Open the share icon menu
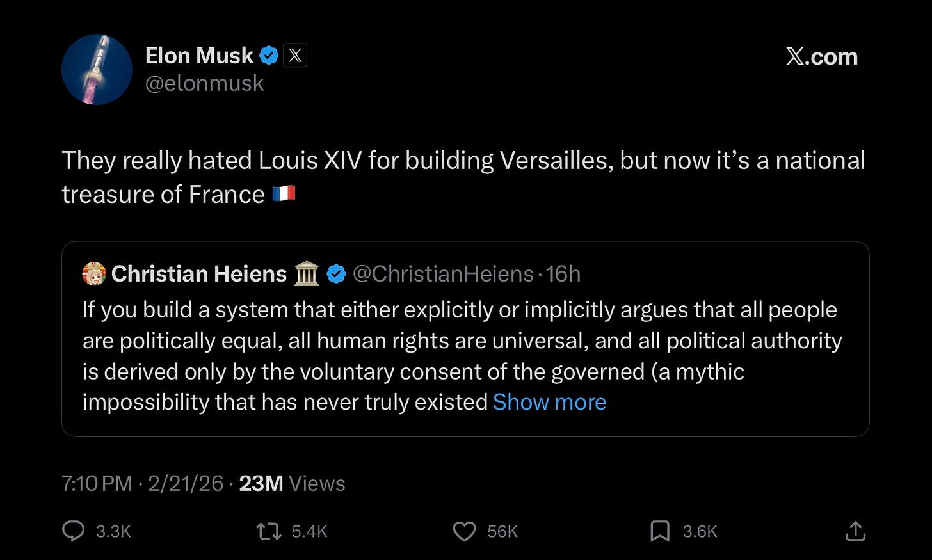 click(x=855, y=531)
